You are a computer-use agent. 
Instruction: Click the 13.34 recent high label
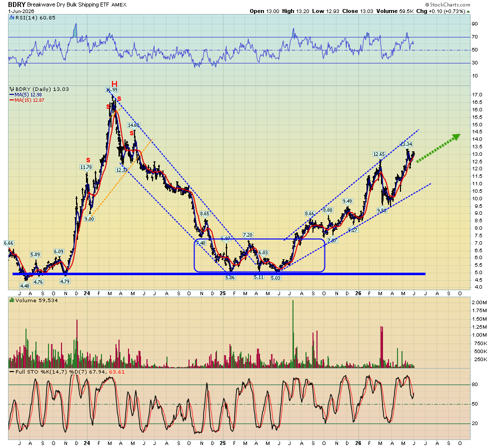tap(406, 144)
